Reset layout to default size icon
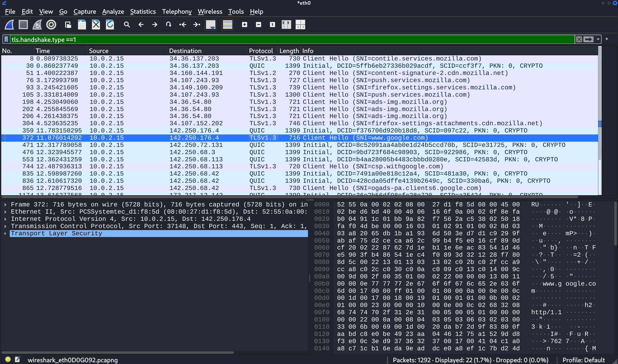This screenshot has height=364, width=618. point(300,25)
